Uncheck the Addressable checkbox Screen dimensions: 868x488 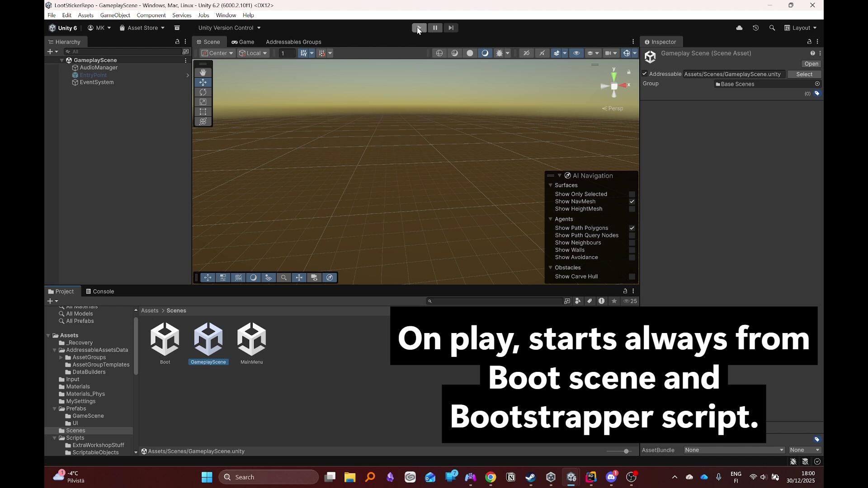[x=645, y=74]
